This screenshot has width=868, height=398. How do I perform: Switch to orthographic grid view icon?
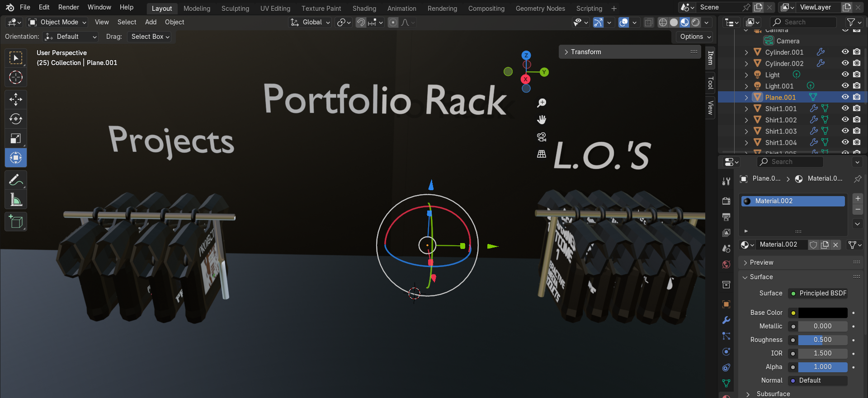point(542,154)
